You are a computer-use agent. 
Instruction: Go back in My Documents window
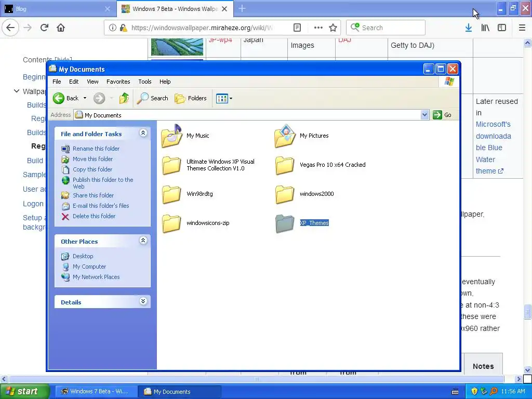point(66,98)
